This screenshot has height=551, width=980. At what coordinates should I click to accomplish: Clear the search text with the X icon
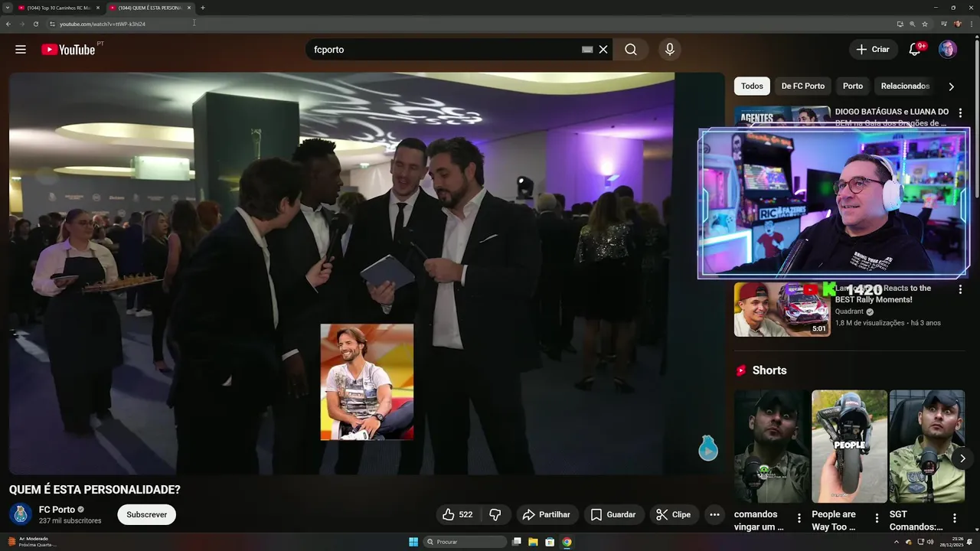click(x=603, y=50)
